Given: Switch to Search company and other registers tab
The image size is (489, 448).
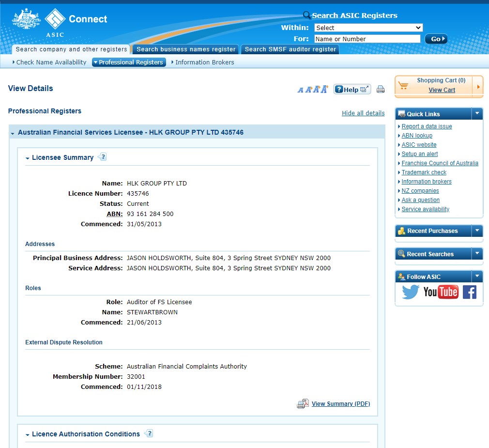Looking at the screenshot, I should pyautogui.click(x=72, y=49).
